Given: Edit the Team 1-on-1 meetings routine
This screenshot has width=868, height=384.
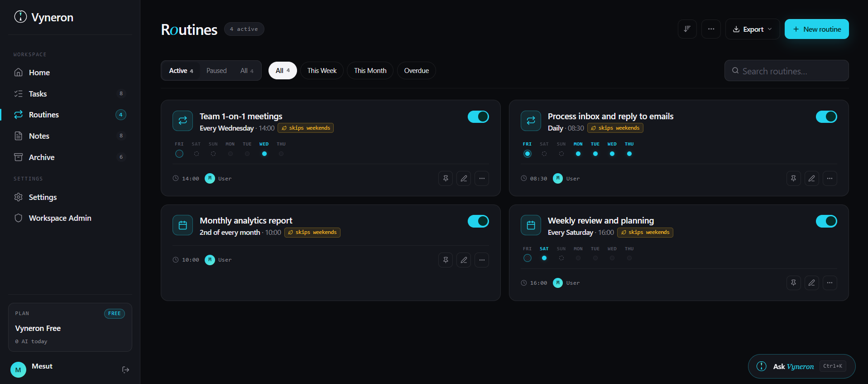Looking at the screenshot, I should point(464,179).
